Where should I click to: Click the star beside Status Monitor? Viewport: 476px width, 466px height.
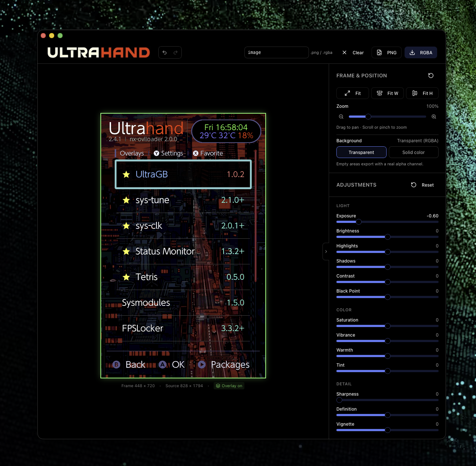pos(126,252)
